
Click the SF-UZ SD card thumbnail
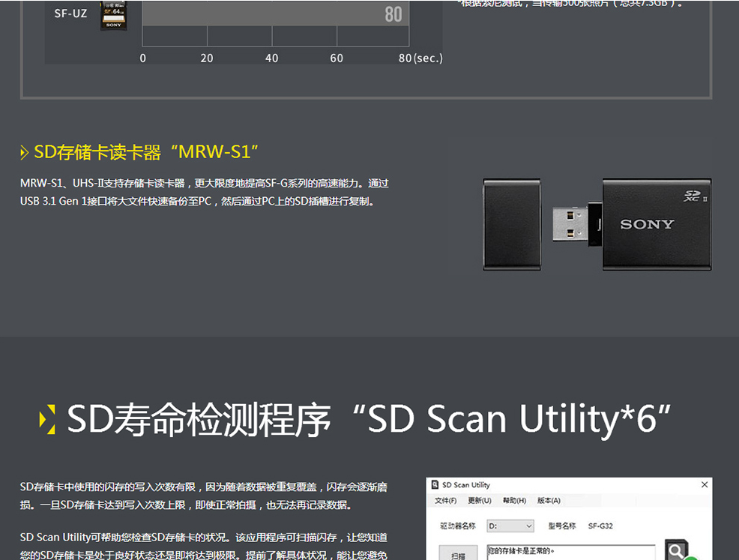pyautogui.click(x=114, y=15)
